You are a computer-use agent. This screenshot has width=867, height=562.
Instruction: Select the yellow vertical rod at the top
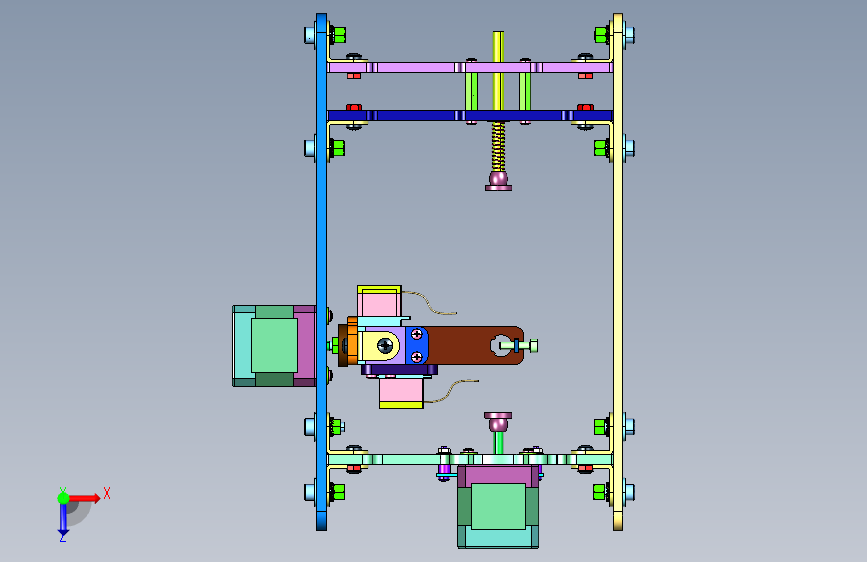click(x=498, y=71)
